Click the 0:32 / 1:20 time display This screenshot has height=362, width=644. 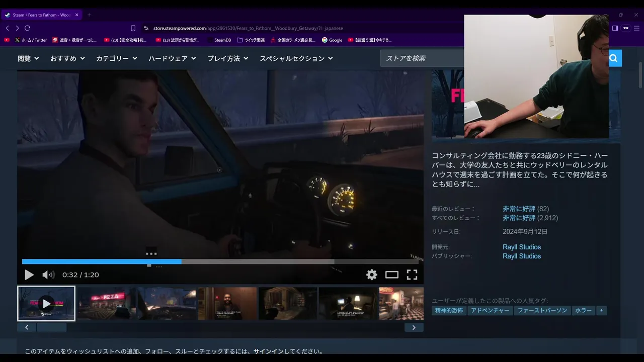coord(80,275)
